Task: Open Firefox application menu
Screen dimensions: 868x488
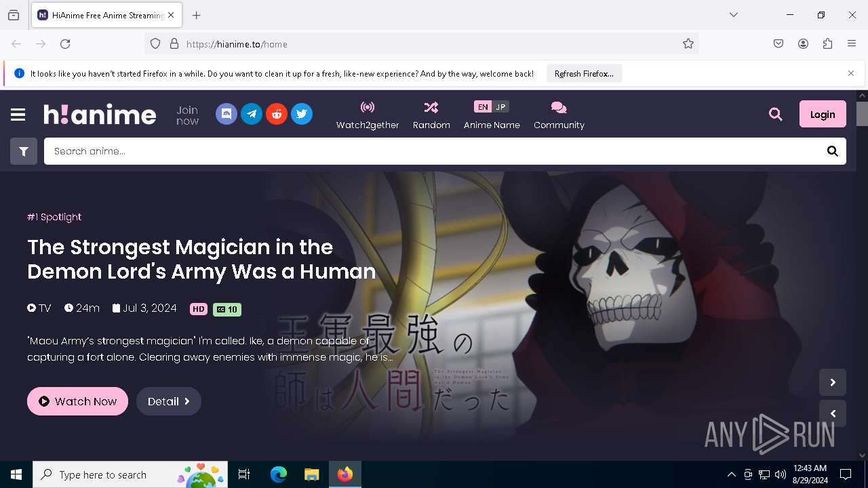Action: pyautogui.click(x=852, y=44)
